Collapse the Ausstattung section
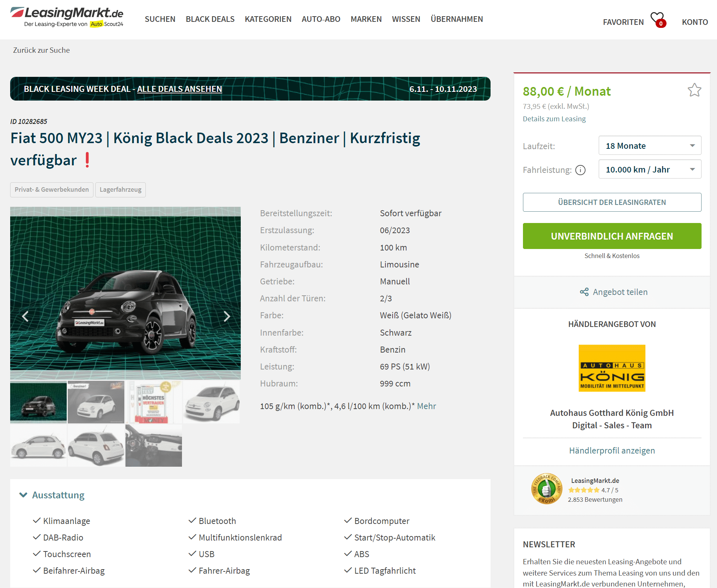 (x=52, y=495)
